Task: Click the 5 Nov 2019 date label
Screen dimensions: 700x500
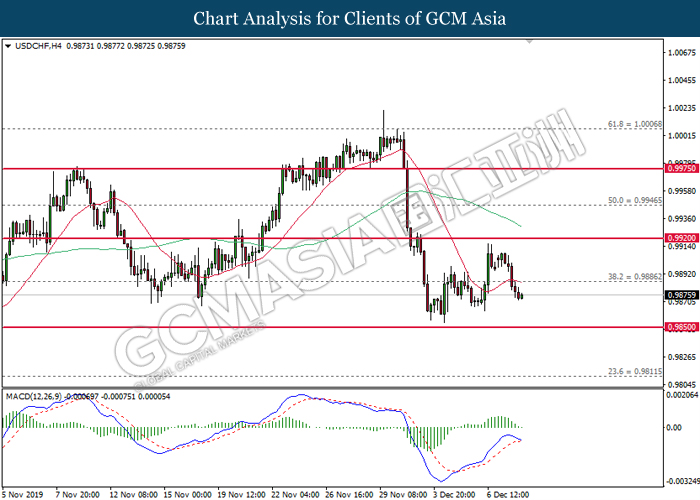Action: point(22,495)
